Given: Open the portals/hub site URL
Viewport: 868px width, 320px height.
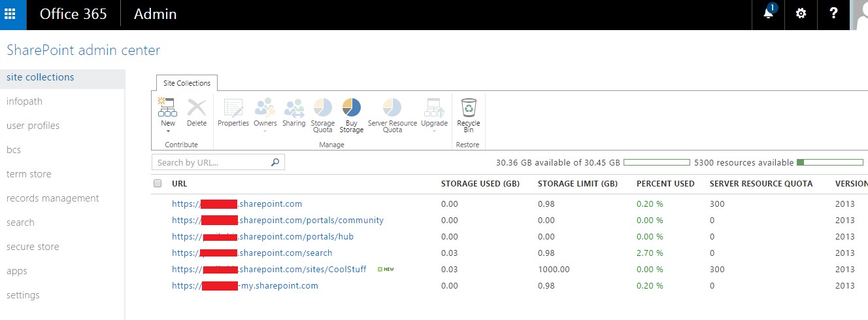Looking at the screenshot, I should click(263, 237).
